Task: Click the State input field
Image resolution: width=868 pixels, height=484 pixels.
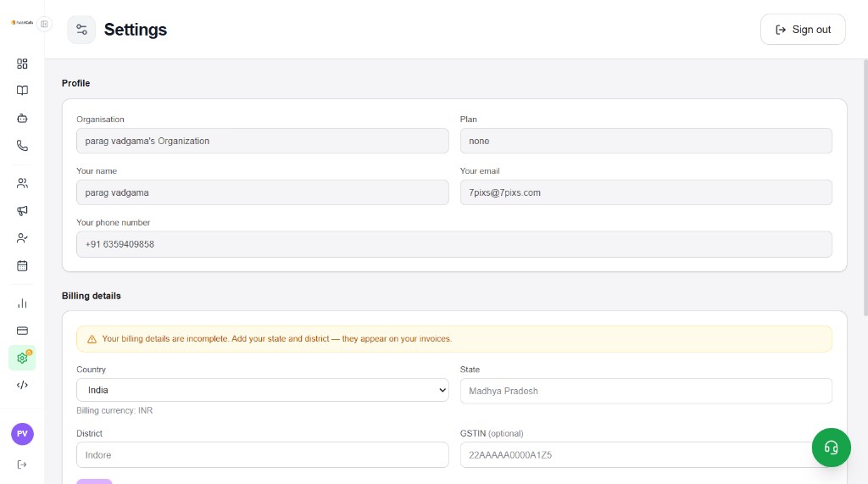Action: click(x=646, y=391)
